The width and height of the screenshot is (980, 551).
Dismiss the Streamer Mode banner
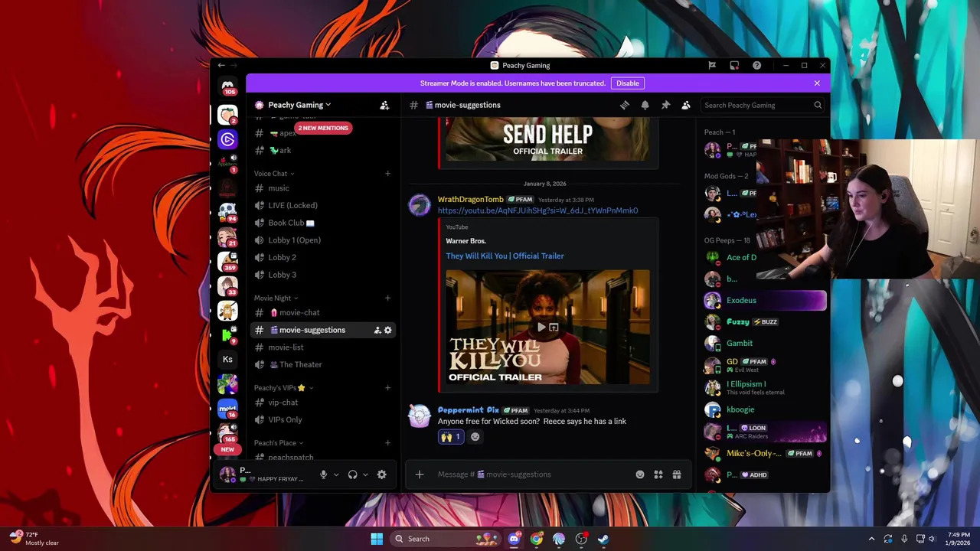click(x=817, y=83)
